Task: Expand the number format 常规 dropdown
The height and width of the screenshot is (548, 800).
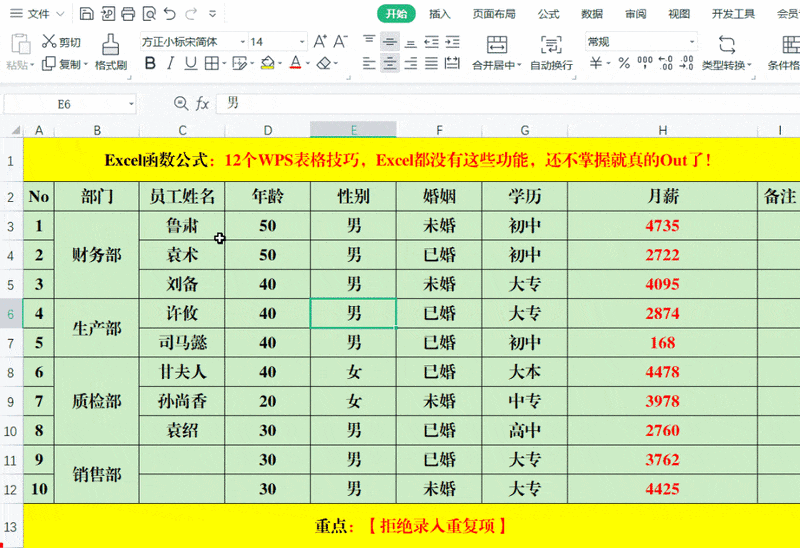Action: coord(692,42)
